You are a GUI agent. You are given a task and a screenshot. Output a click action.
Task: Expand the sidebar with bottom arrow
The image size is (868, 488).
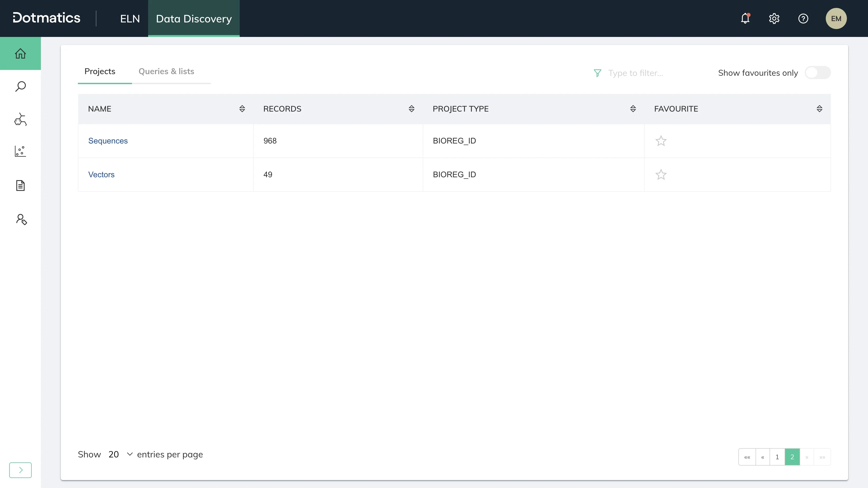[x=20, y=470]
